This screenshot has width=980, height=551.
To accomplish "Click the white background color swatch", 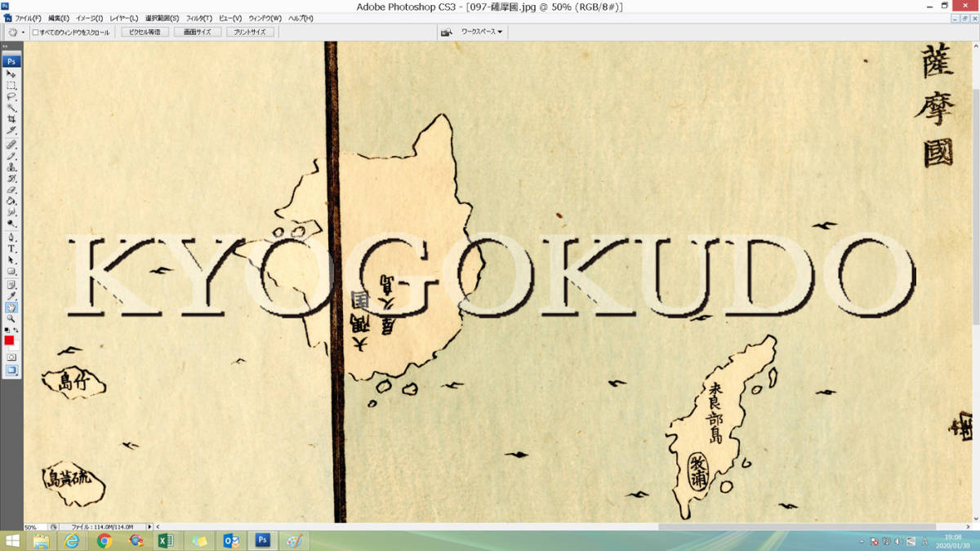I will coord(14,346).
